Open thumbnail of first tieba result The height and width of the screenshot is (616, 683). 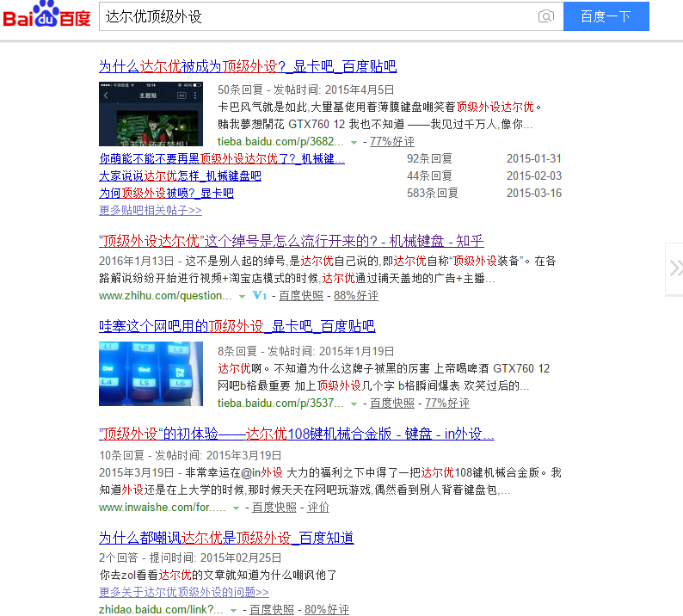click(x=151, y=114)
